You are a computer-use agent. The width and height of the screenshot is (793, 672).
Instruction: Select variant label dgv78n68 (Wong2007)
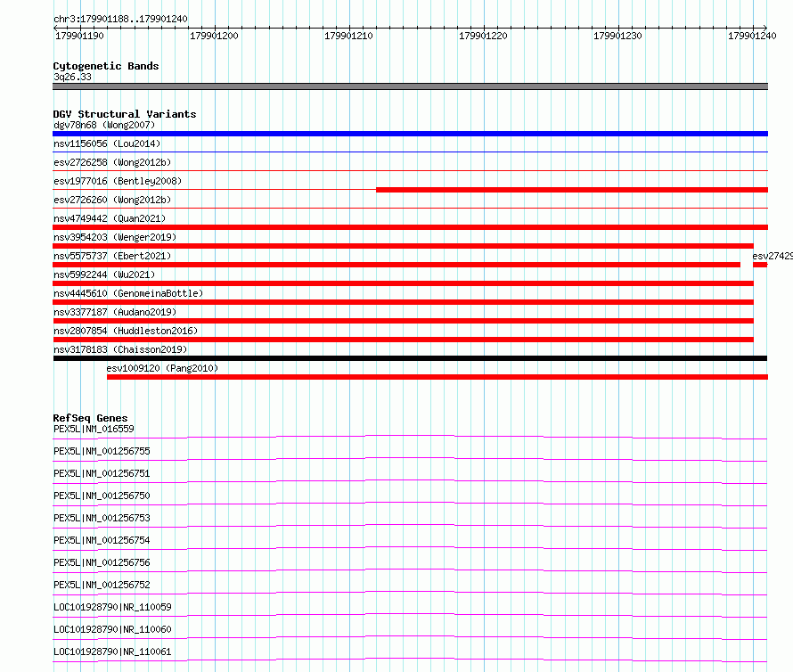tap(104, 125)
